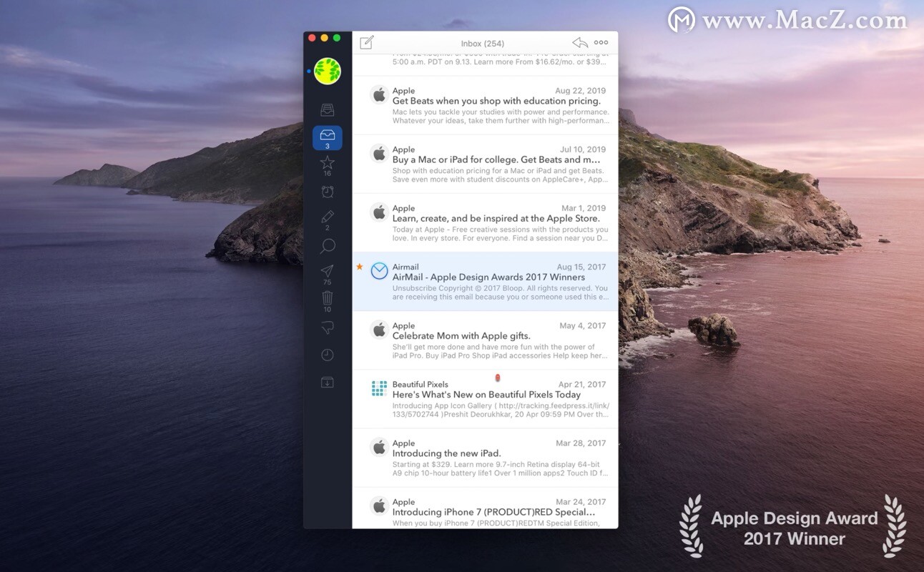The width and height of the screenshot is (924, 572).
Task: Click the Jul 10, 2019 date
Action: click(583, 149)
